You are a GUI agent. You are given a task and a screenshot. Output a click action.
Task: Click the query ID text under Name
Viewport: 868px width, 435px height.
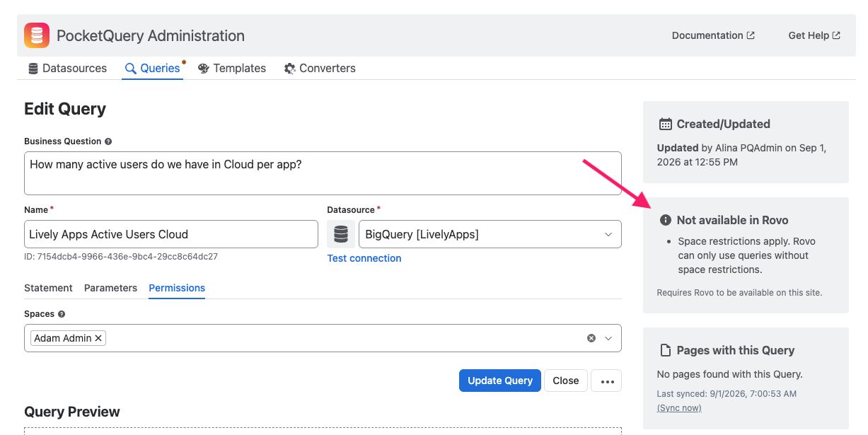point(121,257)
